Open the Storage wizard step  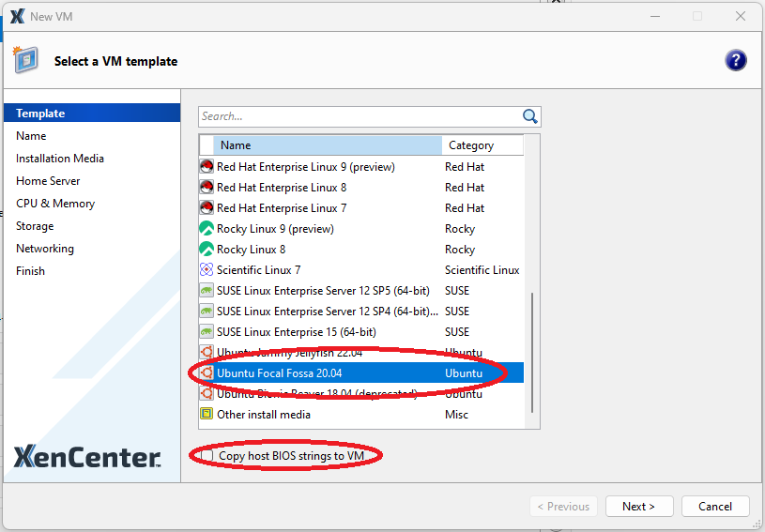(x=35, y=226)
